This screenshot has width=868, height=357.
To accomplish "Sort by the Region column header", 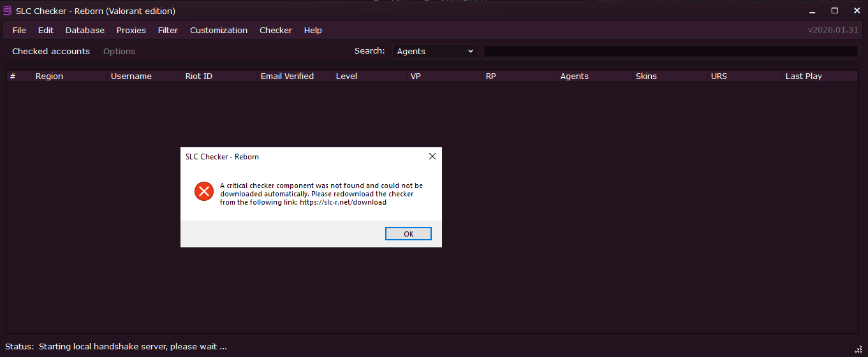I will point(70,76).
